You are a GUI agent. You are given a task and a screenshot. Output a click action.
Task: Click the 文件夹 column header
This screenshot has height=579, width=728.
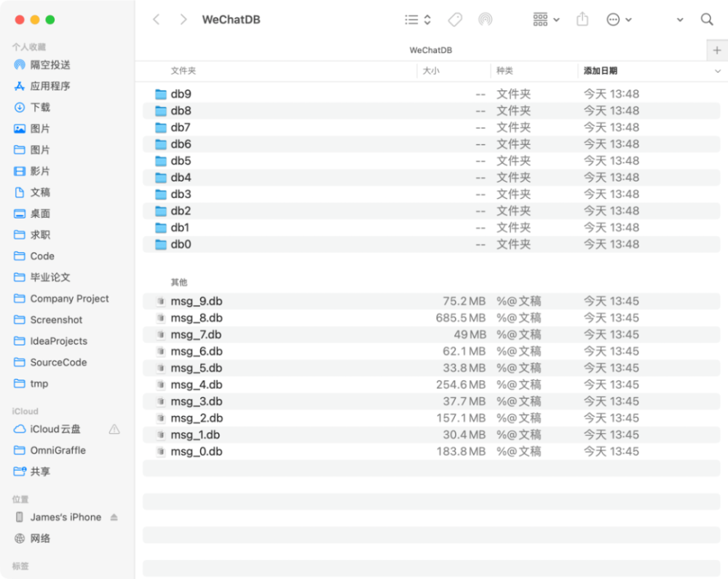click(183, 71)
